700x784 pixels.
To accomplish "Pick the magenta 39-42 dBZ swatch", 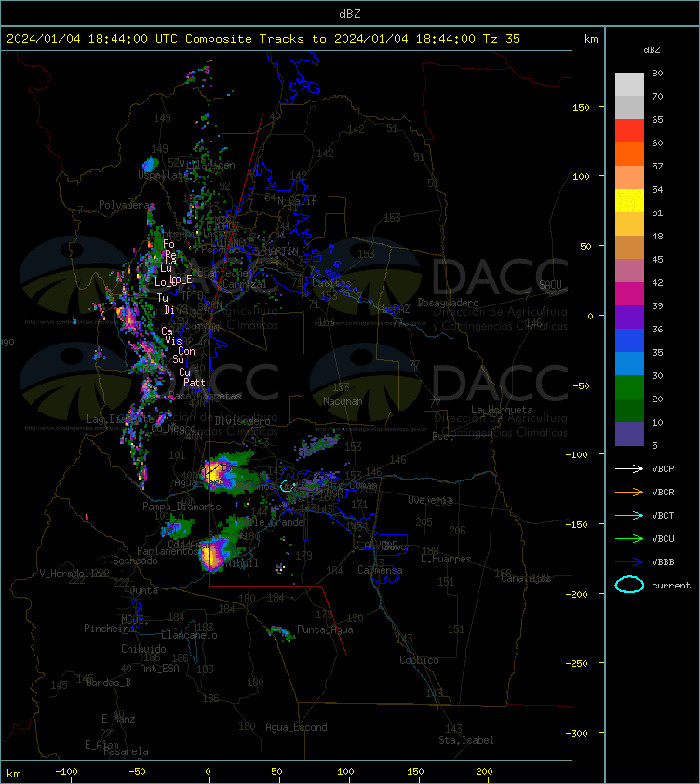I will tap(629, 294).
